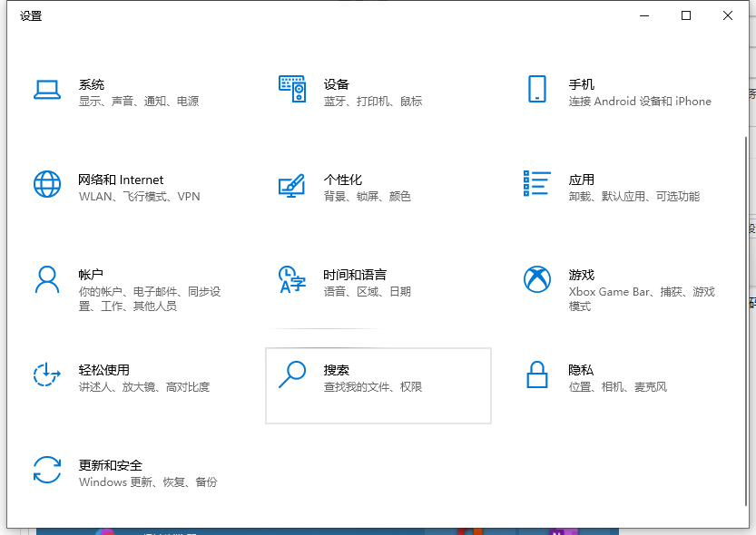This screenshot has height=535, width=756.
Task: Open 时间和语言 via the clock icon
Action: 292,279
